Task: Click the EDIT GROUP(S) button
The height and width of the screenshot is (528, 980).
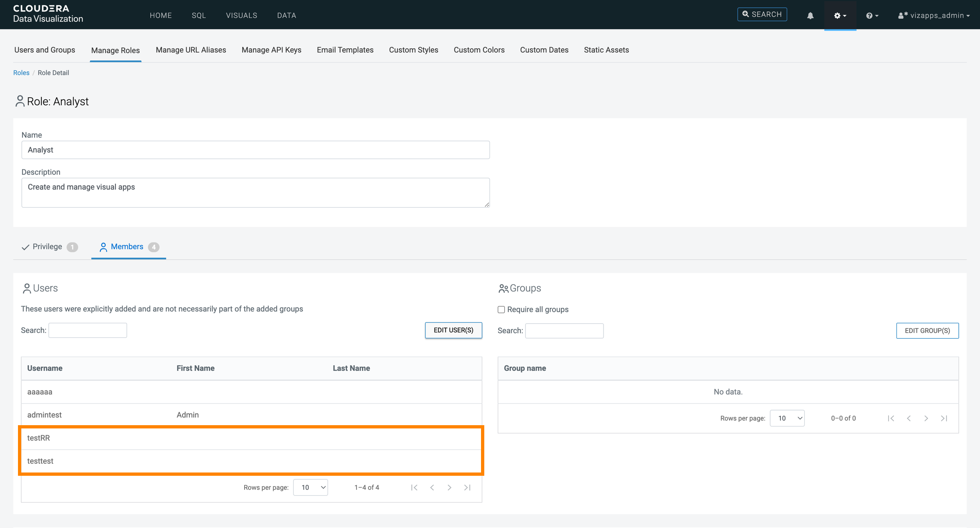Action: pyautogui.click(x=927, y=331)
